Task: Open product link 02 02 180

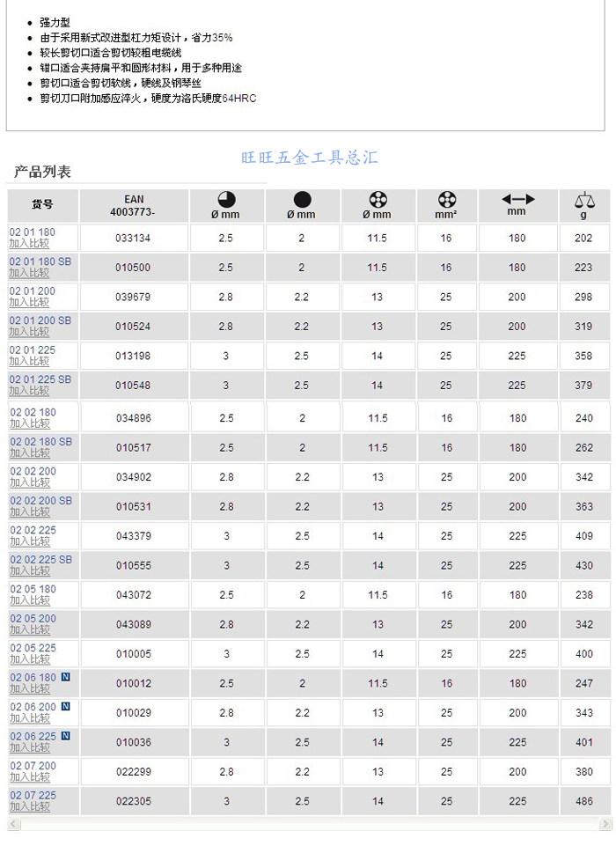Action: [x=33, y=412]
